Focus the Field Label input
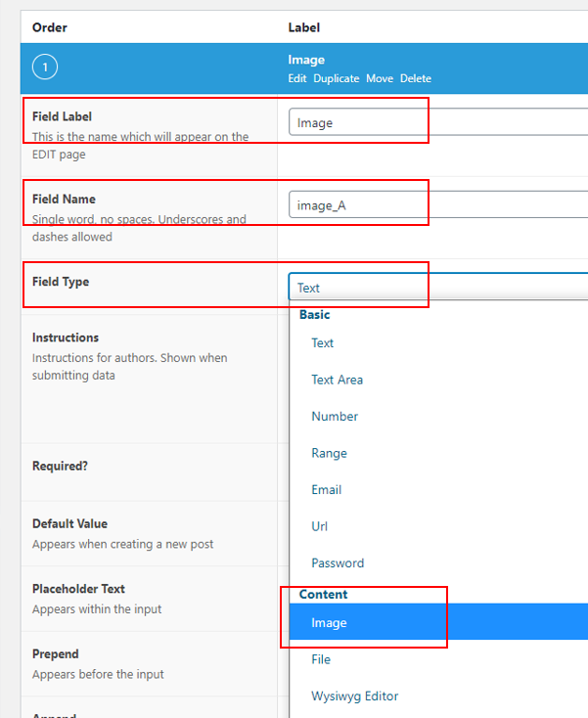This screenshot has height=718, width=588. click(x=438, y=122)
